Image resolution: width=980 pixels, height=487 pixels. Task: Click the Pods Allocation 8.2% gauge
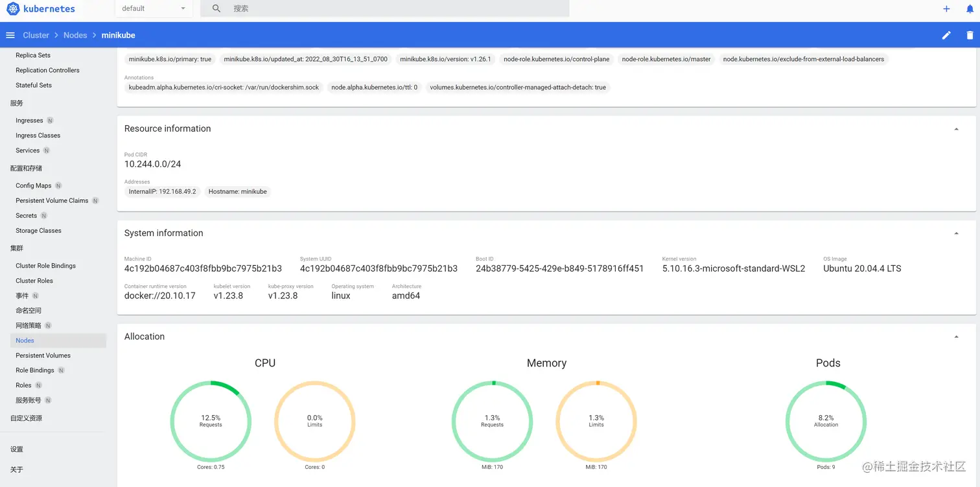(826, 421)
